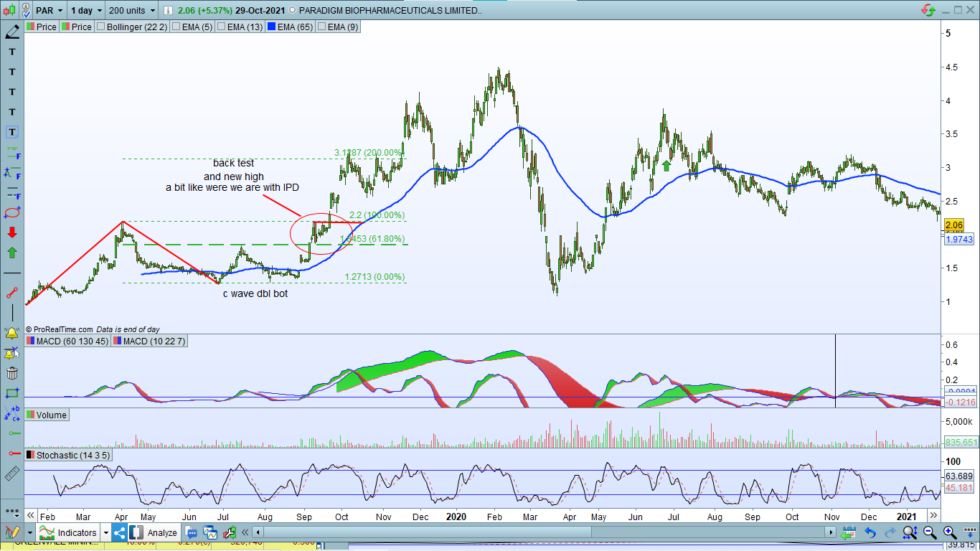
Task: Click the 'back test' annotation text
Action: (233, 163)
